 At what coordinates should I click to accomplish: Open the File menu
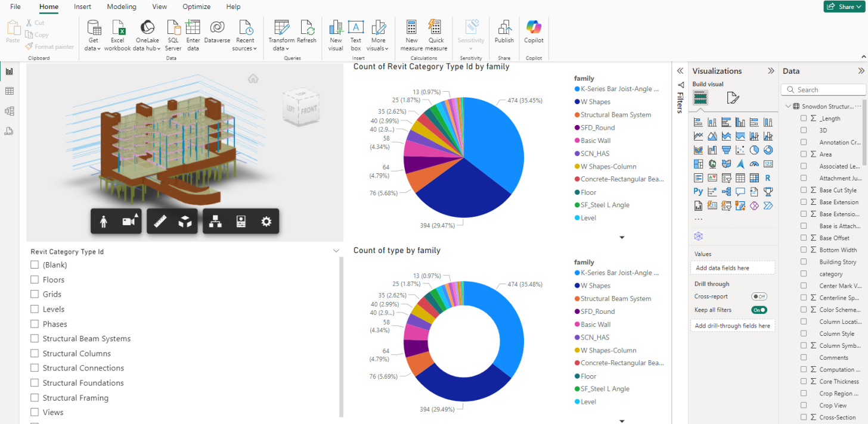tap(15, 7)
